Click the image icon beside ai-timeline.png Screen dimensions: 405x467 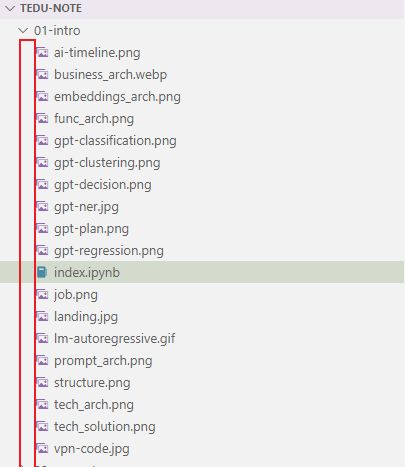[x=42, y=52]
